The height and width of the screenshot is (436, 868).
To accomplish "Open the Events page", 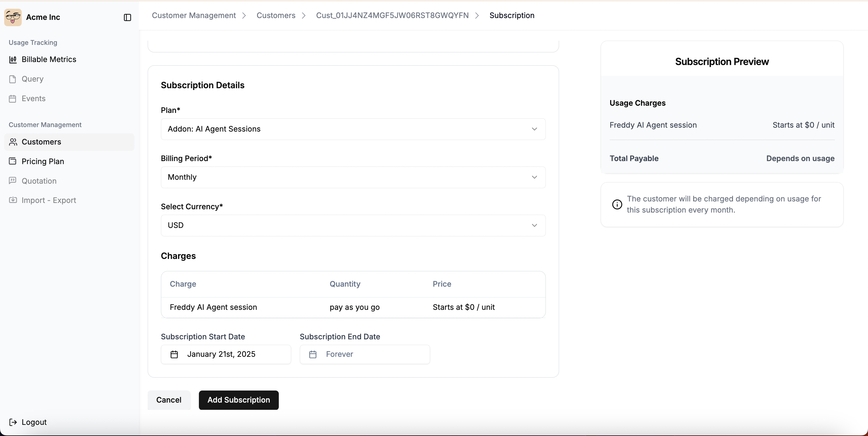I will point(33,98).
